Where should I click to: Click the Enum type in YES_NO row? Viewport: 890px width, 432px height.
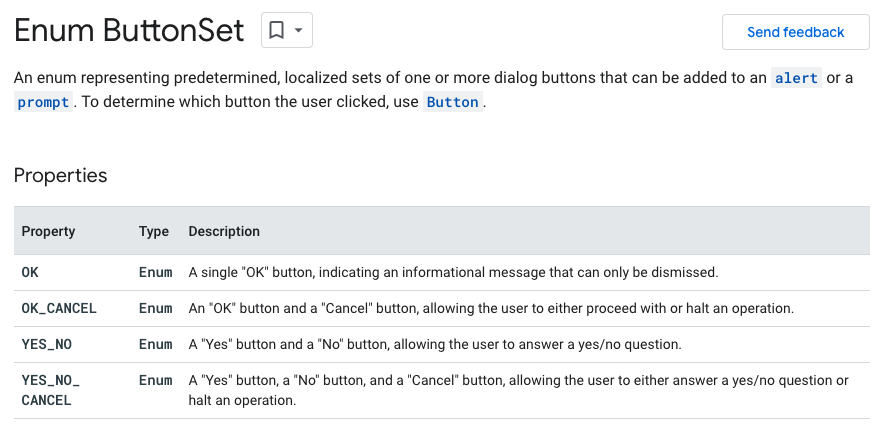coord(156,345)
